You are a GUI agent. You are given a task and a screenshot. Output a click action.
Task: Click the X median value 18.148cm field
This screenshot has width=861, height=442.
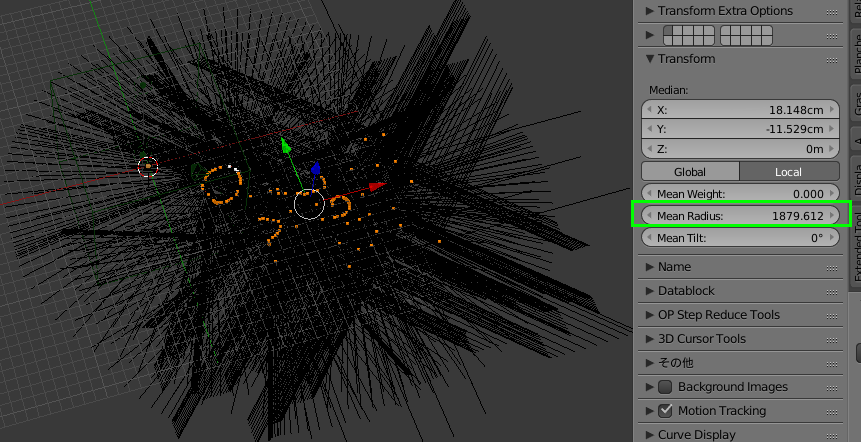(740, 110)
